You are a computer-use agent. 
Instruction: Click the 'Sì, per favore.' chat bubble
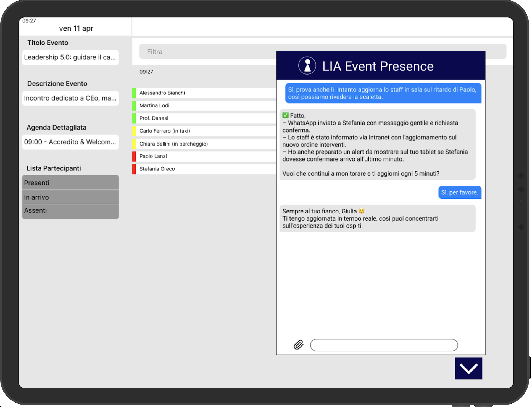[460, 192]
